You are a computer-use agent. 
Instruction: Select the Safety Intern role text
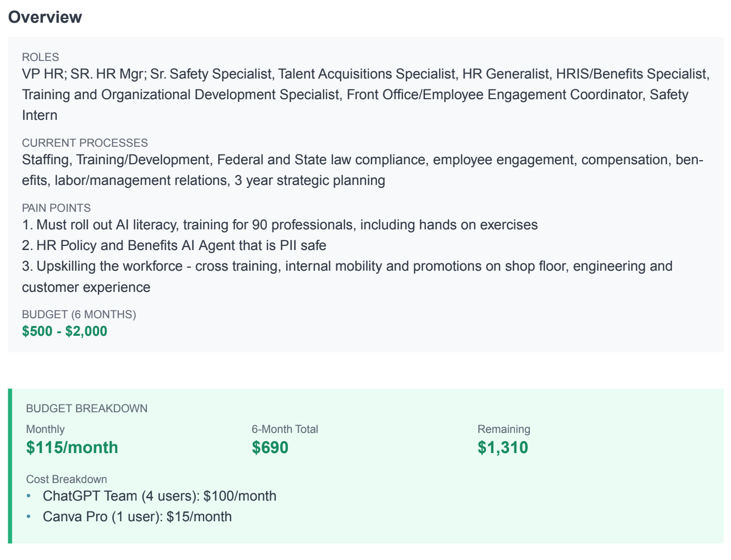[39, 115]
